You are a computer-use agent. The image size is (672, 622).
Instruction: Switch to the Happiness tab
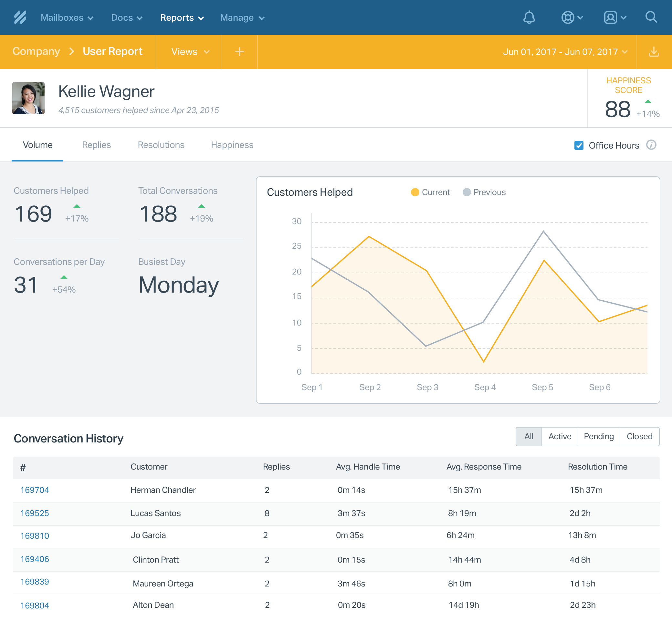232,145
